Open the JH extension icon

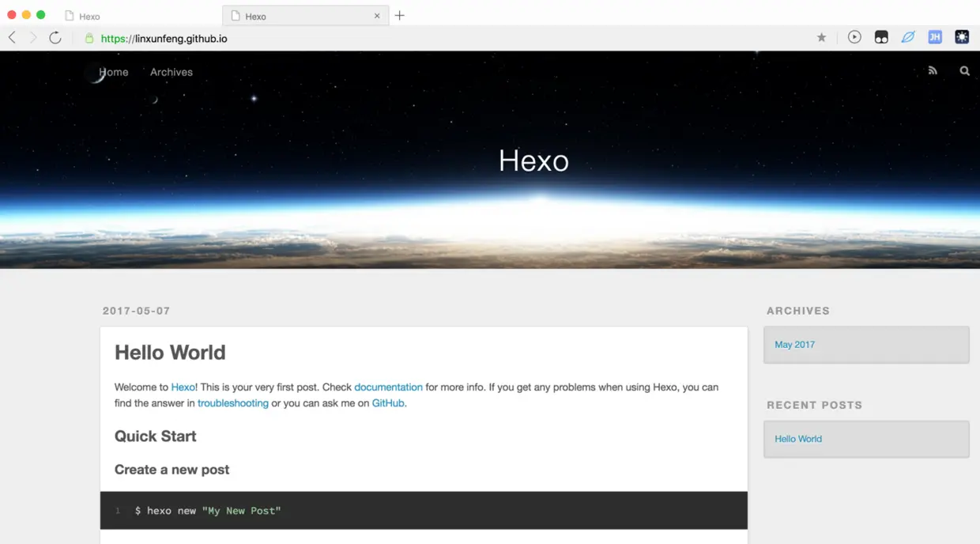[x=935, y=37]
